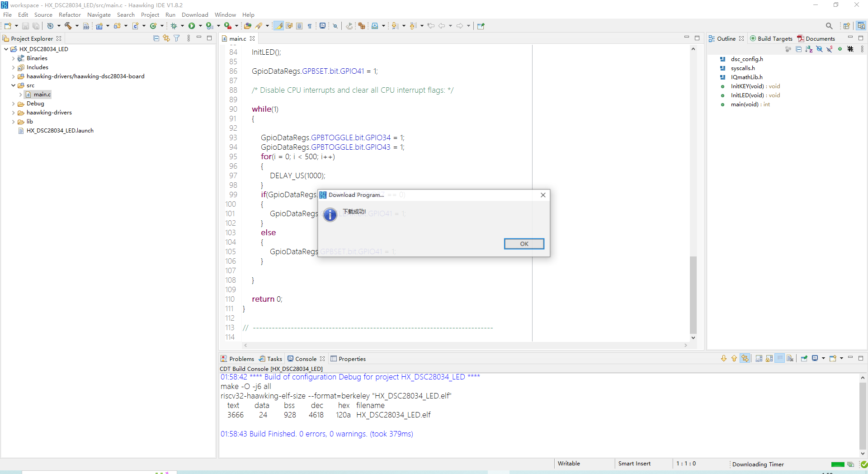Viewport: 868px width, 474px height.
Task: Click the New C source file icon
Action: pyautogui.click(x=135, y=26)
